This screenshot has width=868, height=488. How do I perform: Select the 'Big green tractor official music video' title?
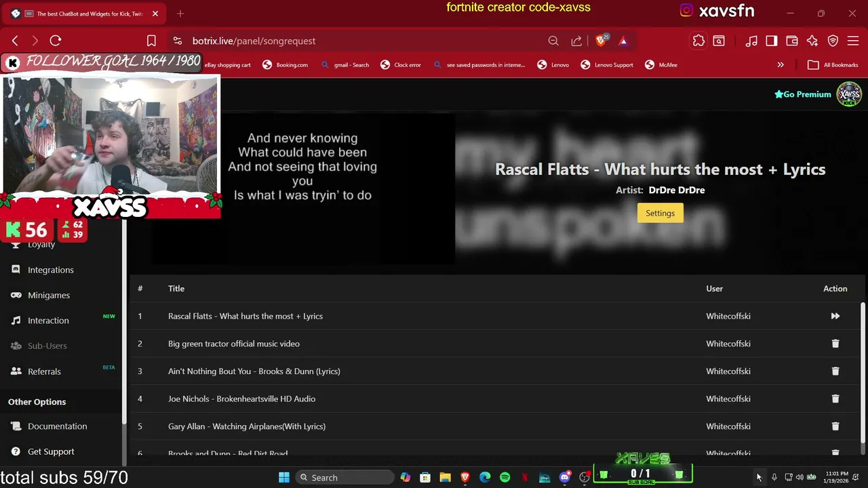[x=234, y=344]
